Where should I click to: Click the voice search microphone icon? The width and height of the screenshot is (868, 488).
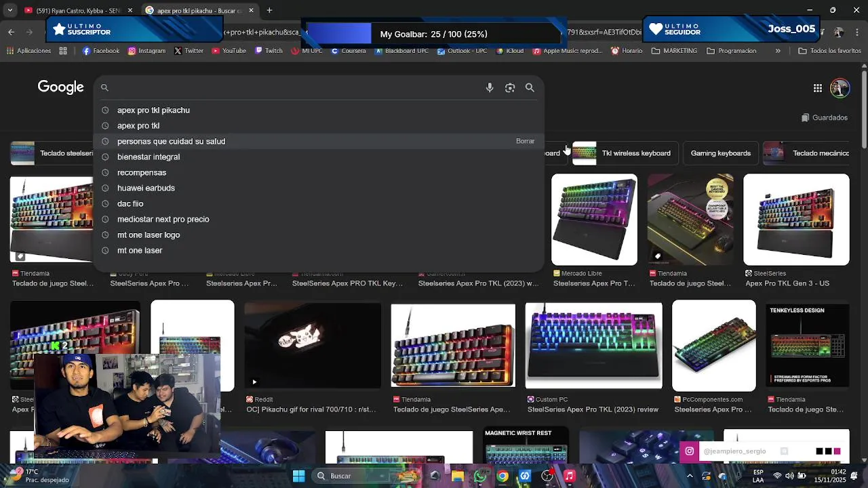click(490, 87)
